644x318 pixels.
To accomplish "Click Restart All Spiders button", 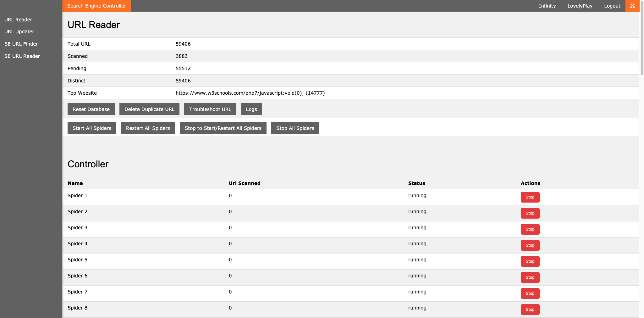I will (148, 128).
